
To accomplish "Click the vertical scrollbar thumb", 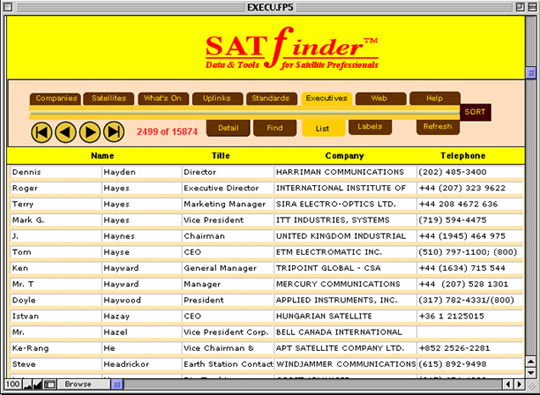I will pyautogui.click(x=531, y=73).
